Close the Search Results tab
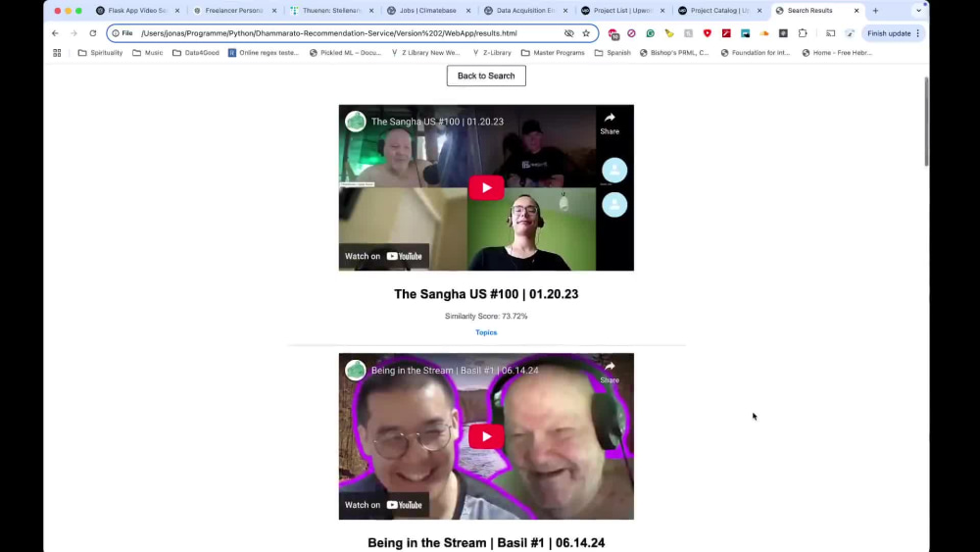 click(857, 11)
